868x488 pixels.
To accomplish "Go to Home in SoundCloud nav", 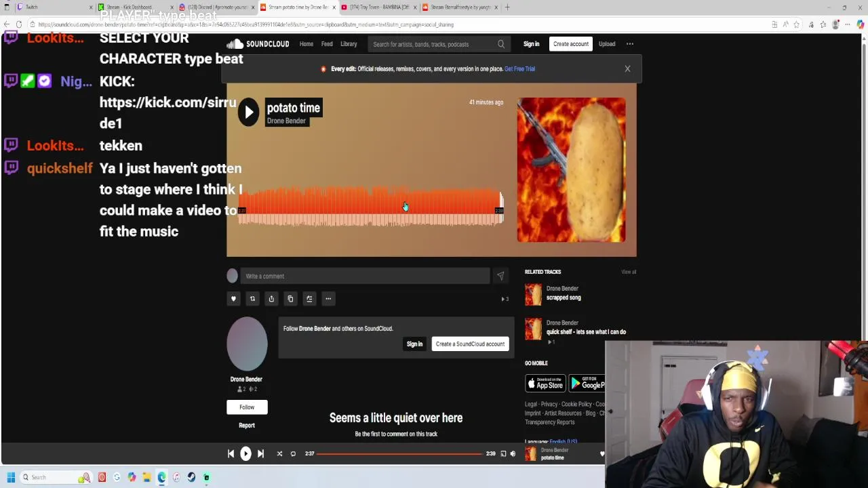I will (307, 44).
